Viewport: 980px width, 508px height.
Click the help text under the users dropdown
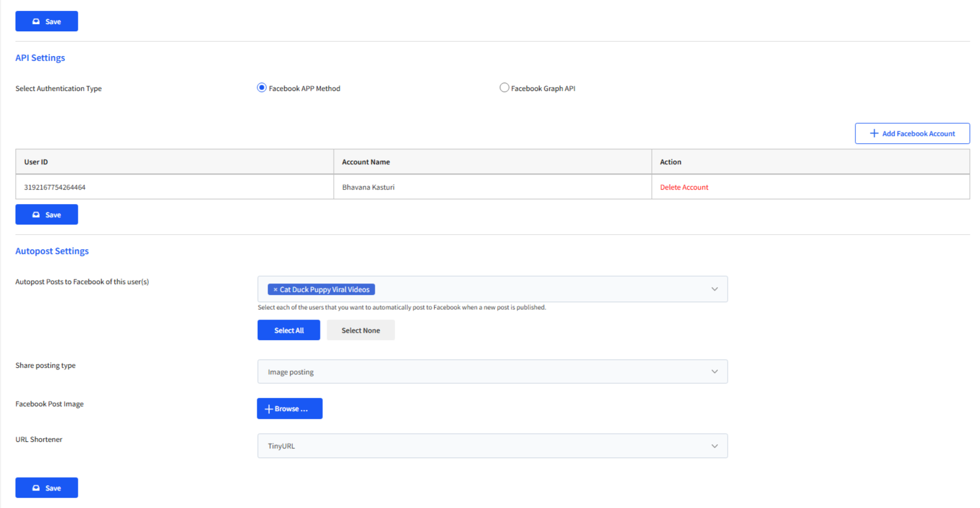pos(402,307)
